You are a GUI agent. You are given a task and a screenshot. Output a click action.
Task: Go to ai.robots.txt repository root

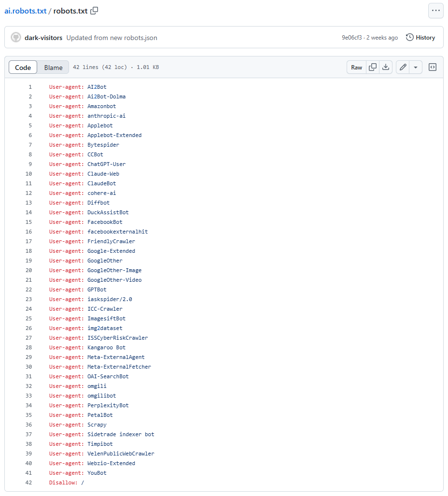(25, 11)
